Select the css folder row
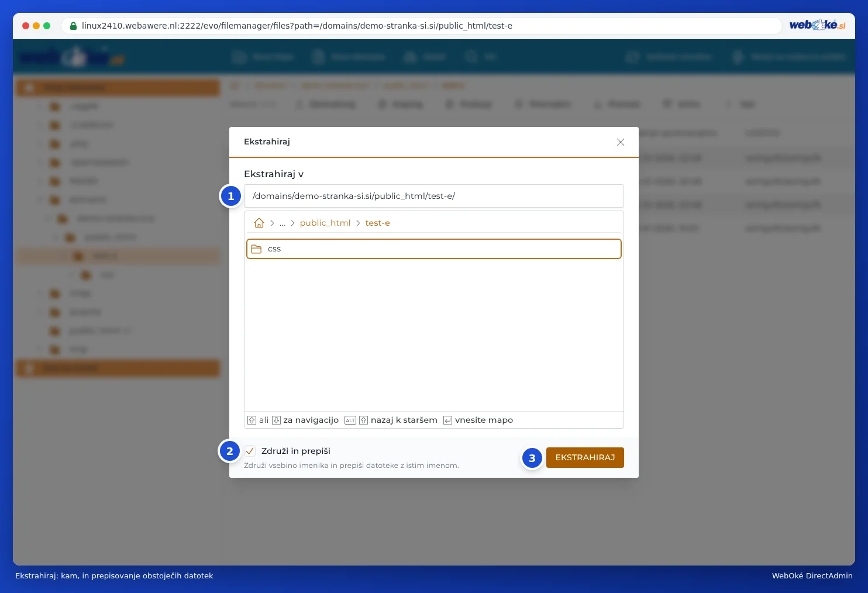This screenshot has width=868, height=593. tap(434, 249)
